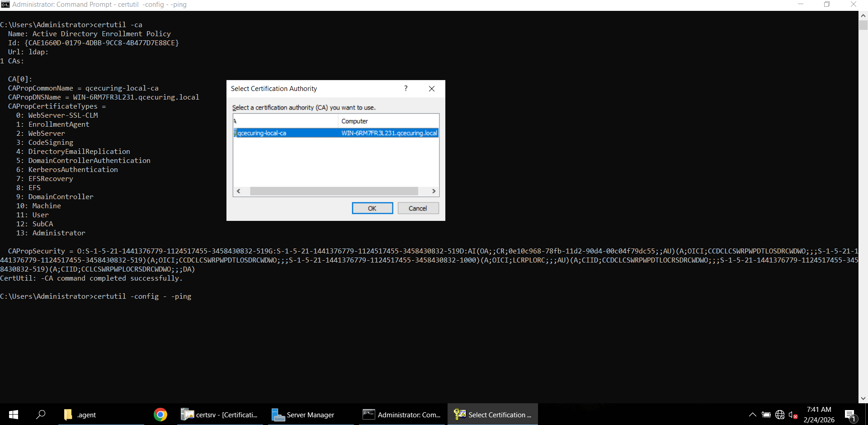
Task: Click OK to confirm the certification authority
Action: [372, 208]
